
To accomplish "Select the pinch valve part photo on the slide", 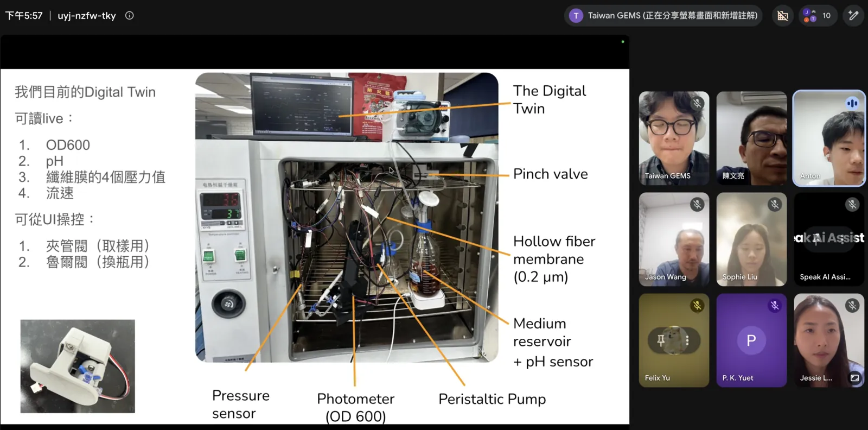I will [78, 366].
